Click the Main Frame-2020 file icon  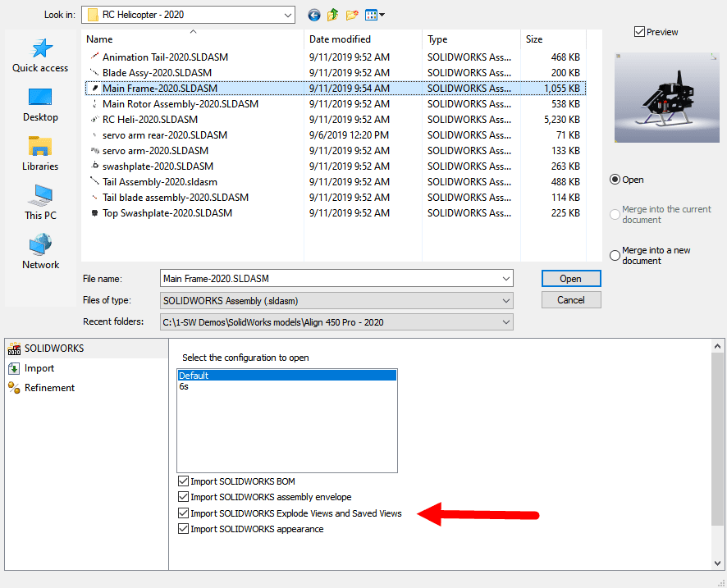coord(94,88)
